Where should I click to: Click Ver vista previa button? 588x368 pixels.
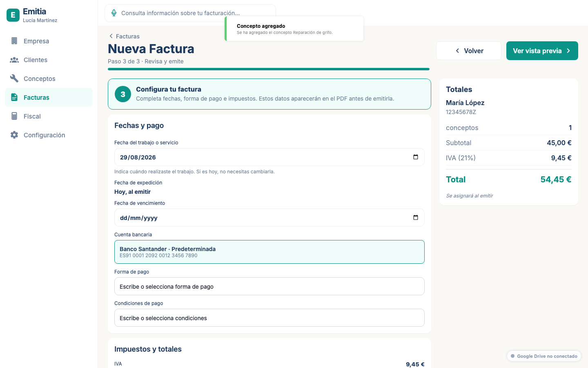pyautogui.click(x=542, y=51)
